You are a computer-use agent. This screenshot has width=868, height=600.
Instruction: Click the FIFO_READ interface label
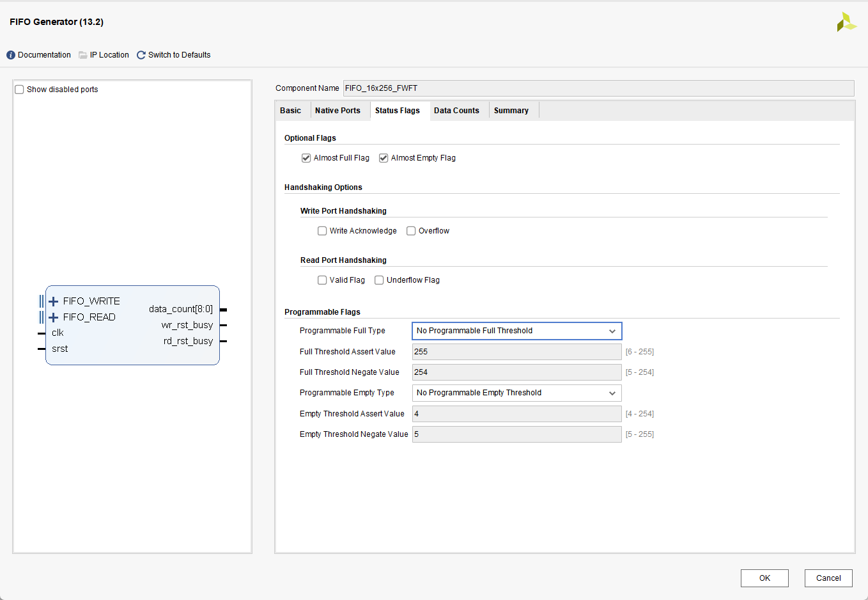point(89,317)
